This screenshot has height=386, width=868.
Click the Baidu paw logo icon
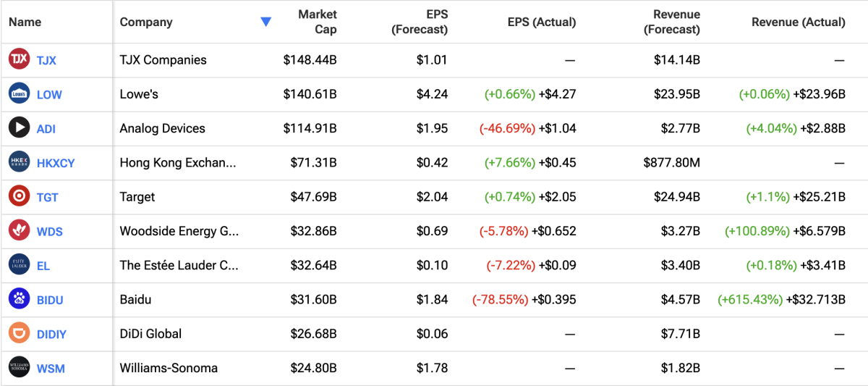click(19, 299)
